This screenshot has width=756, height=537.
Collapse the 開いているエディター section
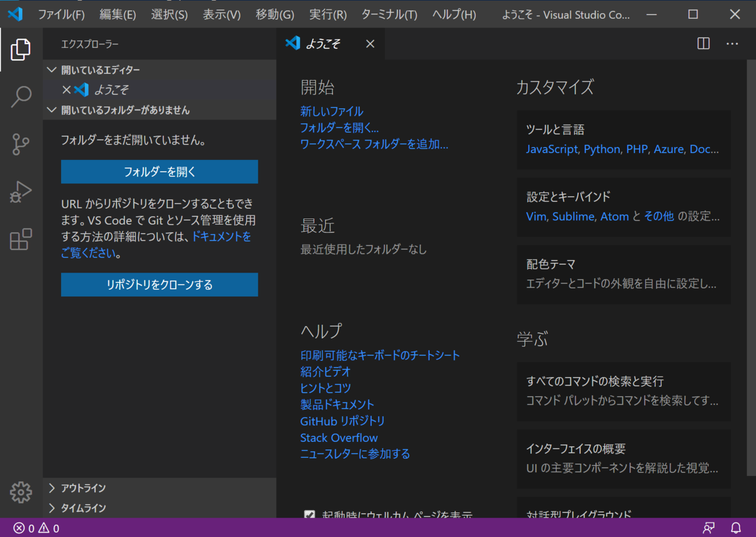(159, 70)
